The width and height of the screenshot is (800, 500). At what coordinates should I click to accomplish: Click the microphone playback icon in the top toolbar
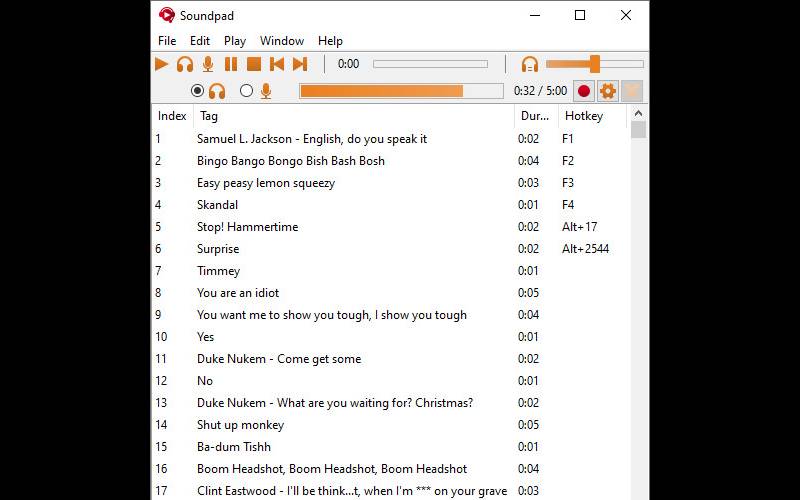[208, 64]
